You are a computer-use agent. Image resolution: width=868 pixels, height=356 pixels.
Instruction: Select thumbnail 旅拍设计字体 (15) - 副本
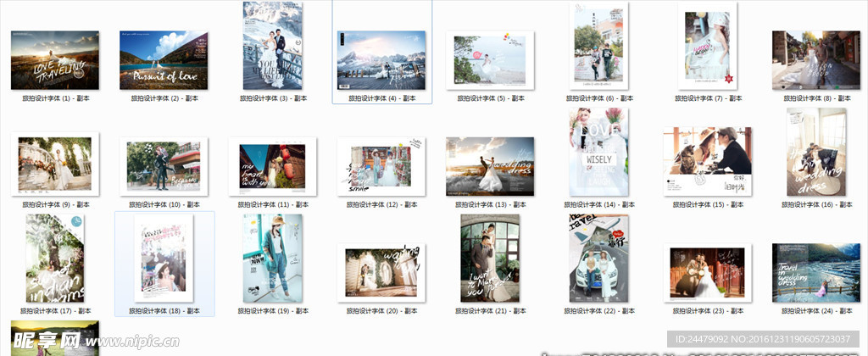(x=708, y=161)
